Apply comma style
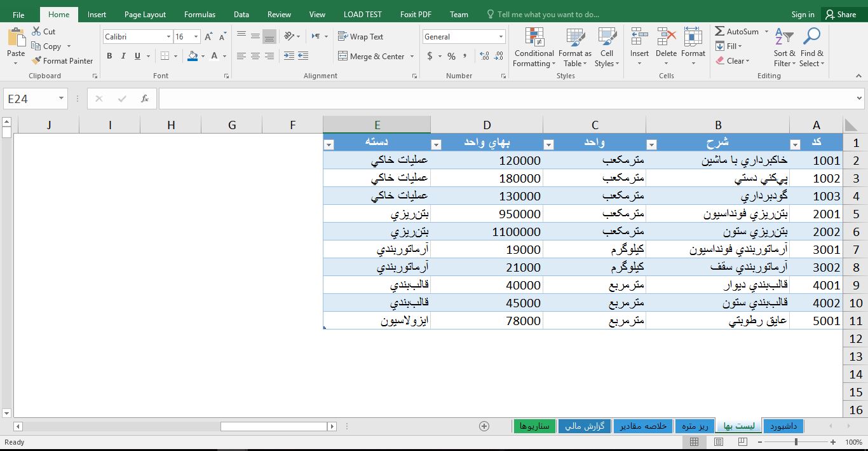 point(466,56)
